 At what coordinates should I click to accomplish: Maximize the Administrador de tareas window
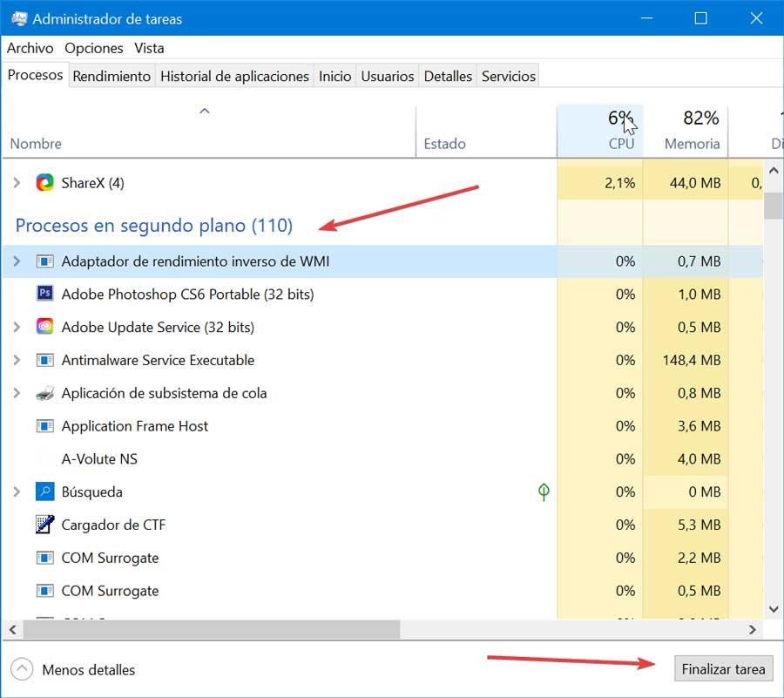[x=700, y=18]
